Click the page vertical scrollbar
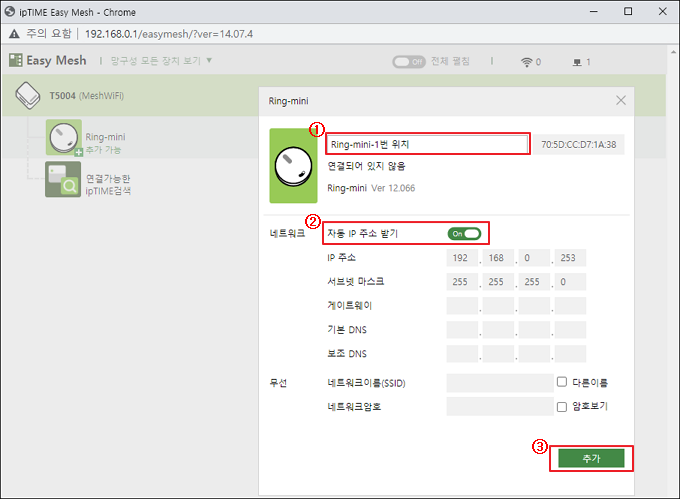This screenshot has width=680, height=499. (673, 271)
